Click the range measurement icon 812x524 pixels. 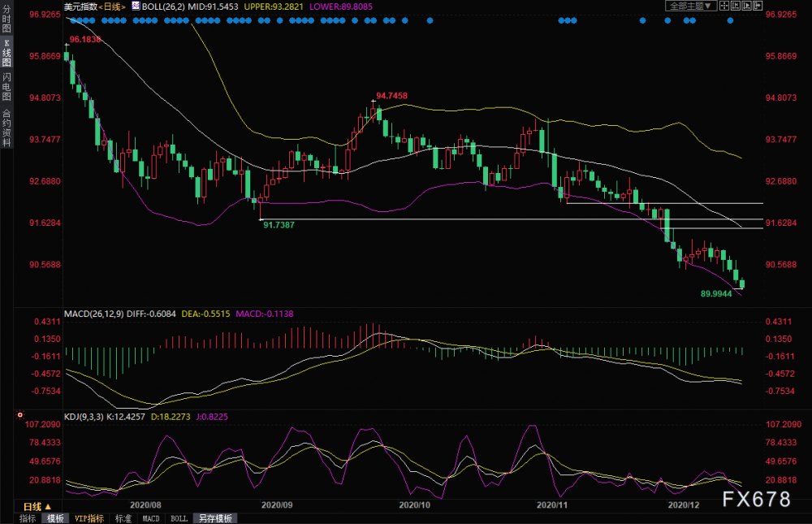tap(736, 6)
